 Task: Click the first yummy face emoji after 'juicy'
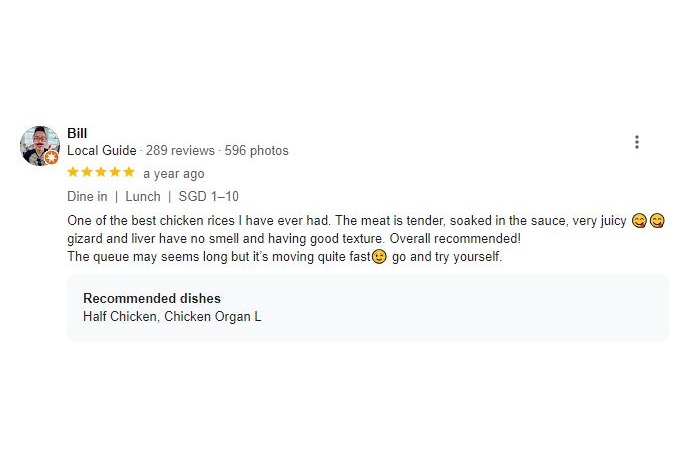[x=639, y=221]
